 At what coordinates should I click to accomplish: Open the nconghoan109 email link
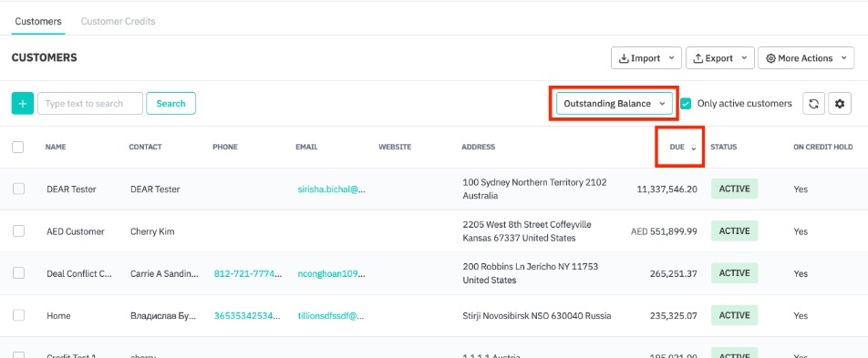(332, 273)
